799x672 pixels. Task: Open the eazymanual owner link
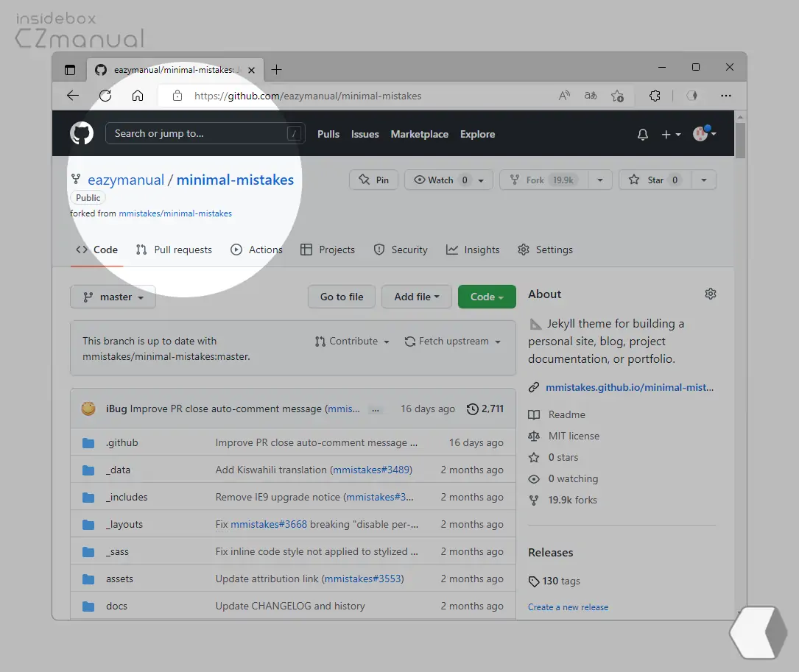pyautogui.click(x=126, y=180)
